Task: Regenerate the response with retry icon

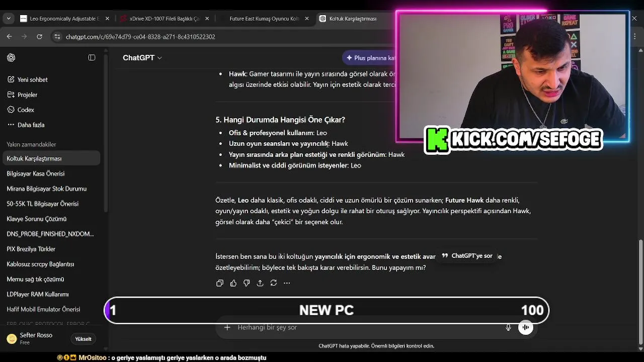Action: pos(274,283)
